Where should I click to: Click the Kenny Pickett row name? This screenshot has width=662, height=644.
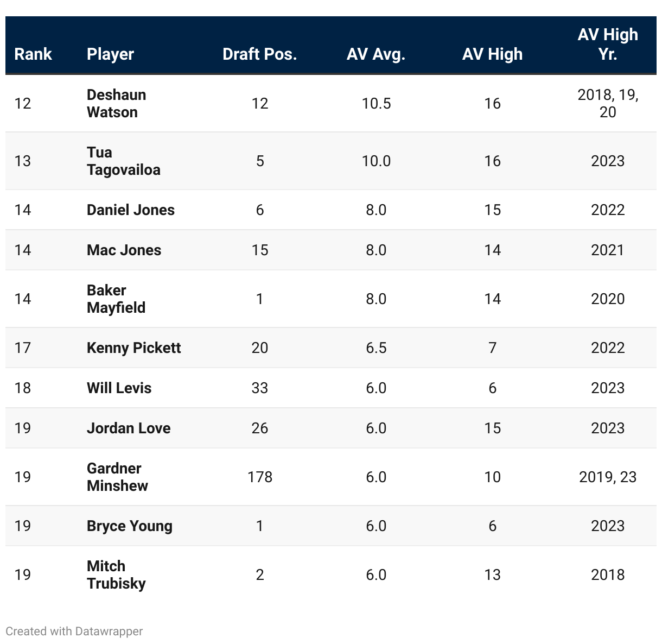click(133, 348)
